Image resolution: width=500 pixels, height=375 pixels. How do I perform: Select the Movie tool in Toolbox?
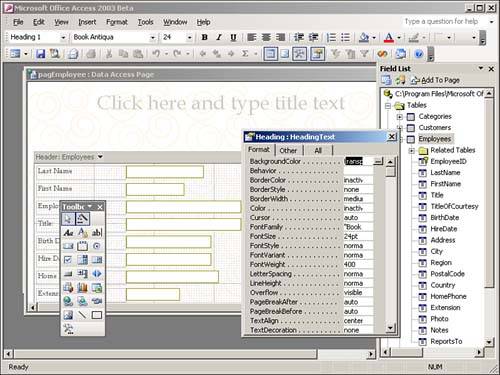[97, 301]
